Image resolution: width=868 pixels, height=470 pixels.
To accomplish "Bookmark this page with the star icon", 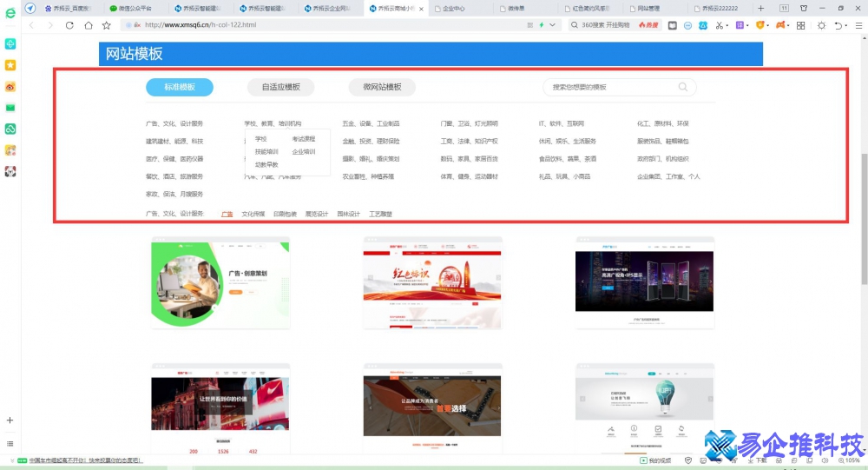I will click(x=106, y=25).
